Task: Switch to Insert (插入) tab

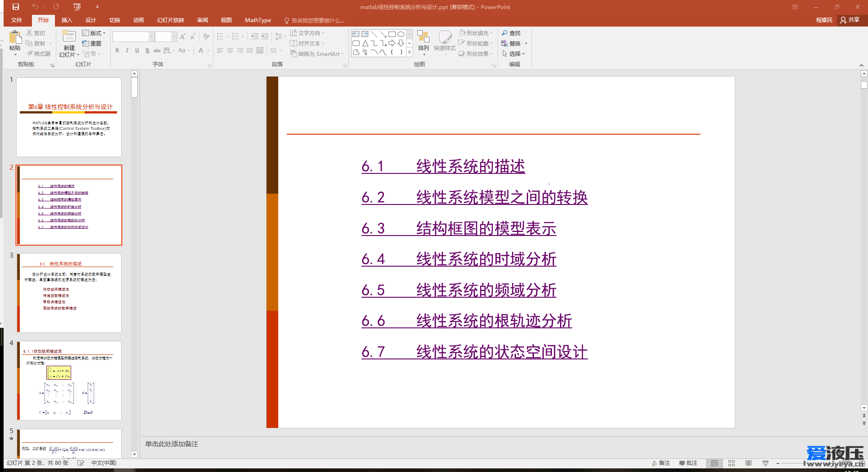Action: click(67, 20)
